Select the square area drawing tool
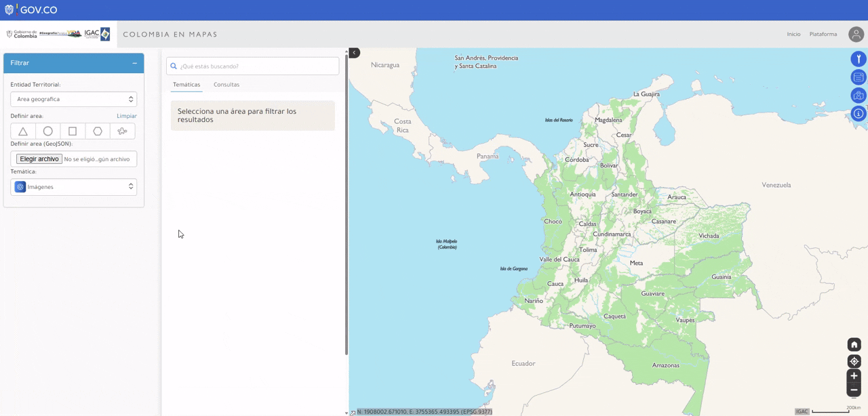Screen dimensions: 868x416 pos(73,131)
